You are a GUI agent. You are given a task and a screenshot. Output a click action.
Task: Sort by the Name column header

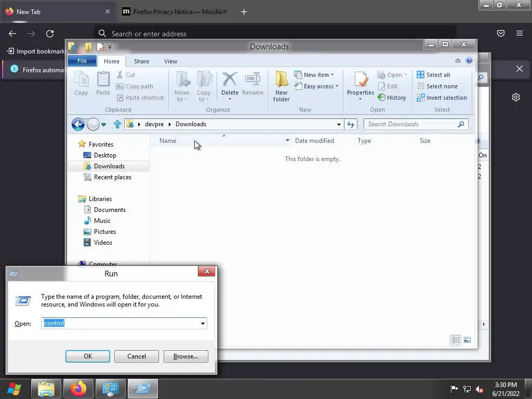[x=168, y=141]
